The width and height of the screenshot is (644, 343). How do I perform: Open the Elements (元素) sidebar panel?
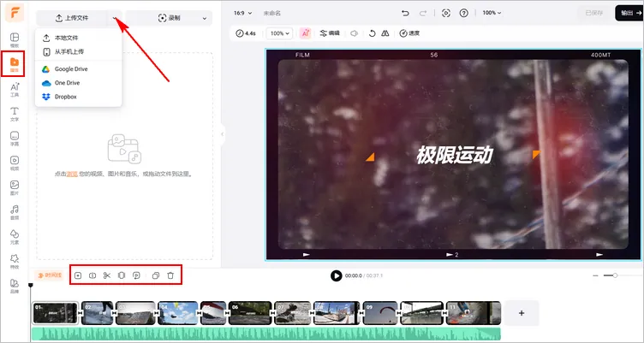[15, 237]
